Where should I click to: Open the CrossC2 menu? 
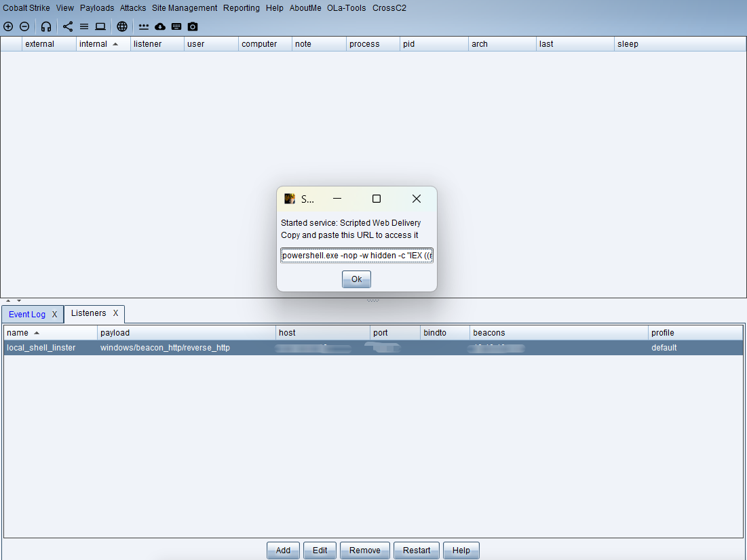389,8
